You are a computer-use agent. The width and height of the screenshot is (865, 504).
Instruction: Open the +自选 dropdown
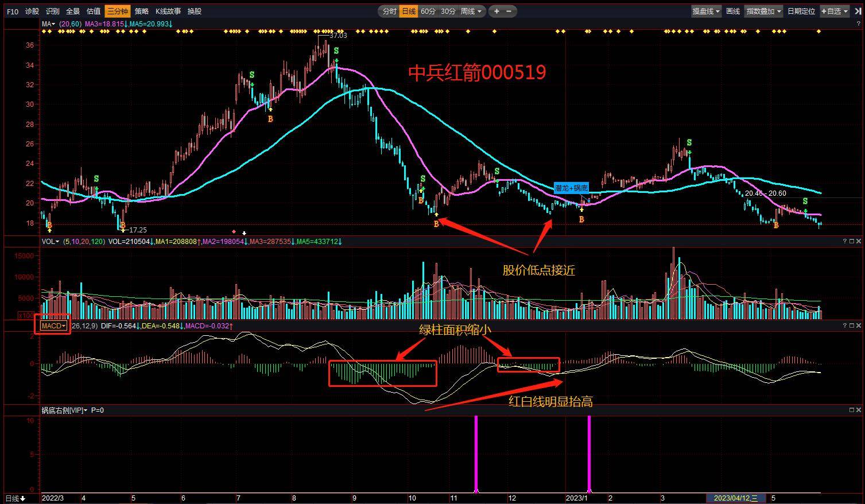[835, 11]
